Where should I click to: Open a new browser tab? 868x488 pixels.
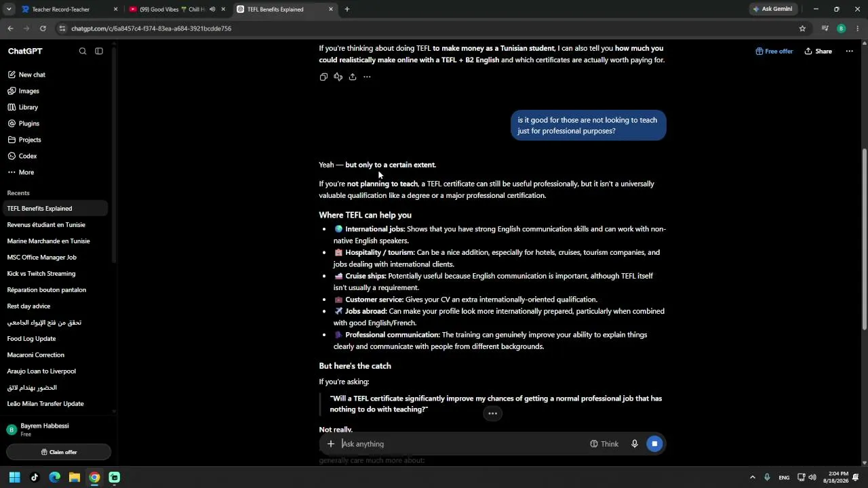click(x=347, y=9)
